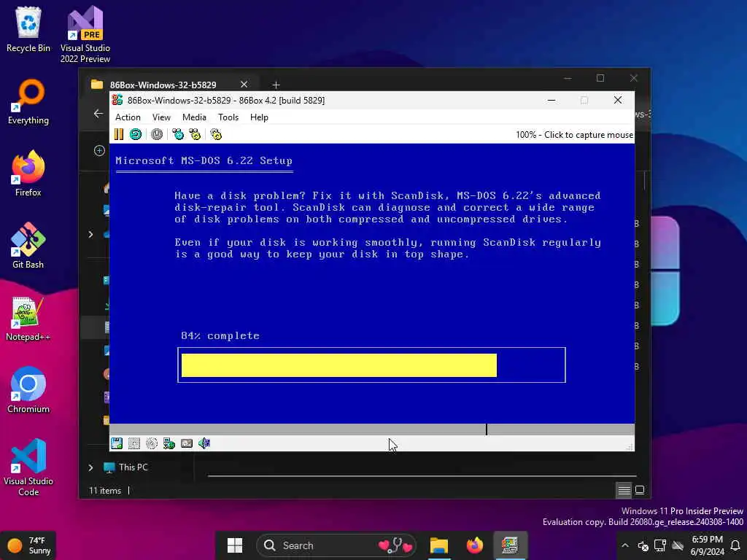Viewport: 747px width, 560px height.
Task: Close the 86Box emulator window
Action: pyautogui.click(x=617, y=100)
